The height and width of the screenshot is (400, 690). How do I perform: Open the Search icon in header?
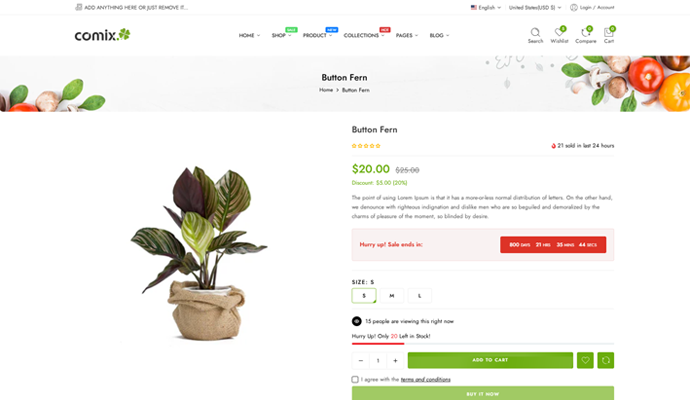point(535,33)
